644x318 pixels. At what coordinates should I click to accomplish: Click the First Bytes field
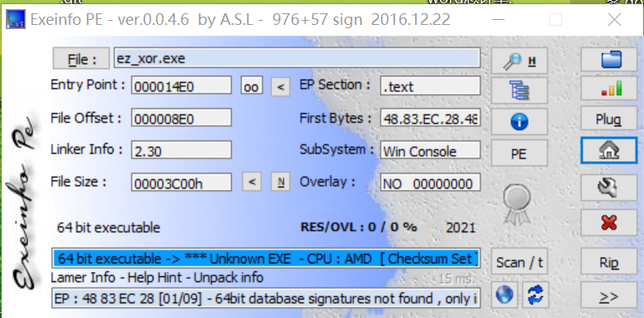(x=430, y=118)
